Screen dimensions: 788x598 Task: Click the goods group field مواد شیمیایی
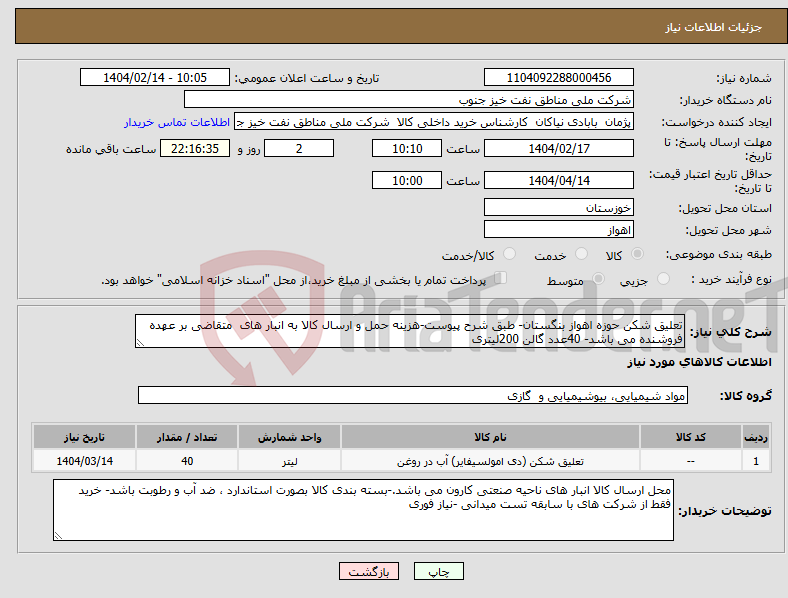coord(413,395)
